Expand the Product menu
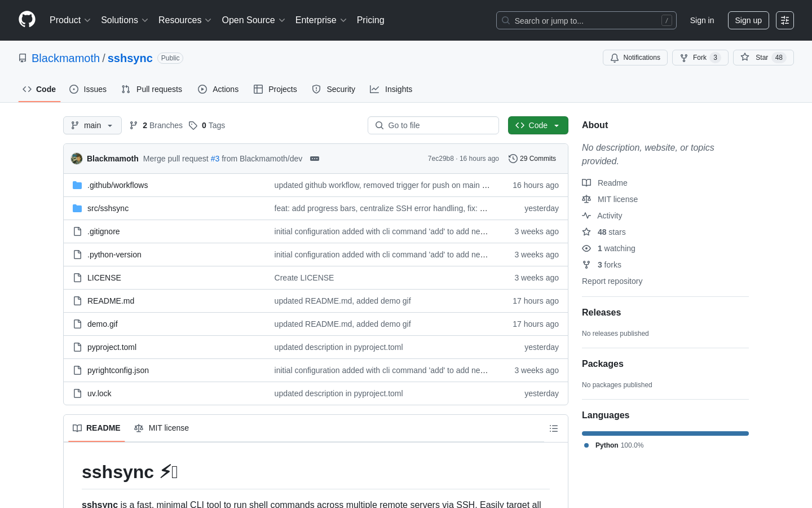Image resolution: width=812 pixels, height=508 pixels. [x=70, y=20]
